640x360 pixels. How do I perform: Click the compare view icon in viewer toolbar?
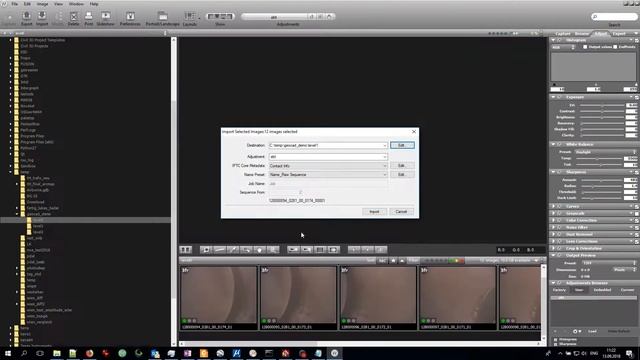[x=186, y=249]
